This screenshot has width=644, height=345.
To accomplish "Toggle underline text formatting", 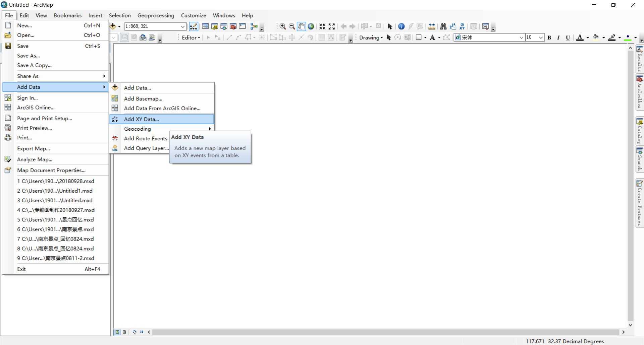I will point(568,38).
